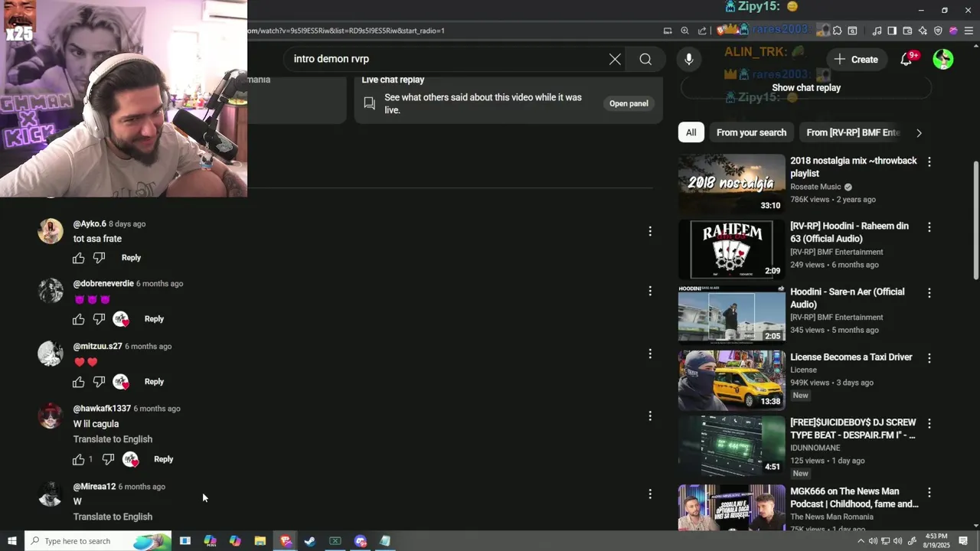Translate @Mireaa12 comment to English
Viewport: 980px width, 551px height.
113,517
